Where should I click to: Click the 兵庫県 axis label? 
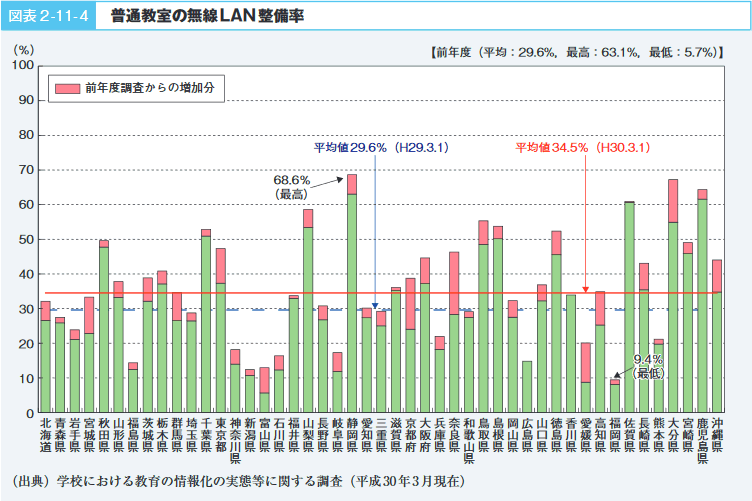[440, 435]
